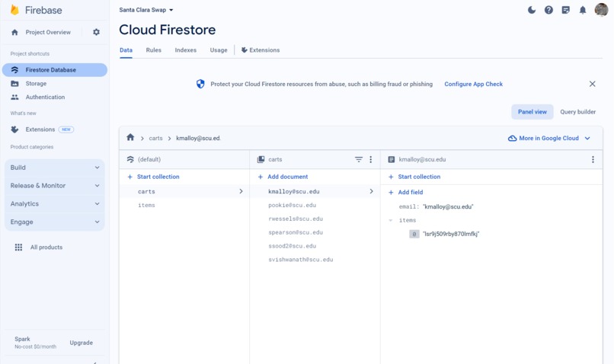The height and width of the screenshot is (364, 614).
Task: Click the kmalloy@scu.ed breadcrumb text
Action: click(198, 138)
